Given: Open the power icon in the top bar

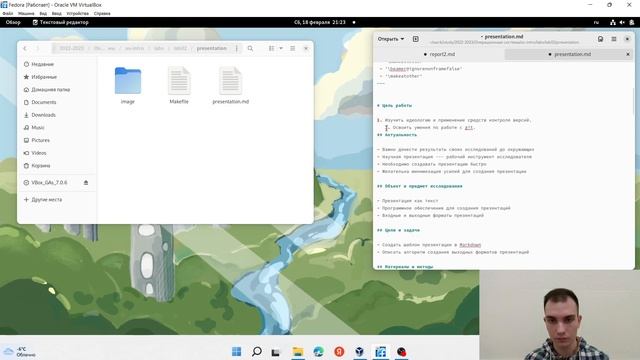Looking at the screenshot, I should pos(632,22).
